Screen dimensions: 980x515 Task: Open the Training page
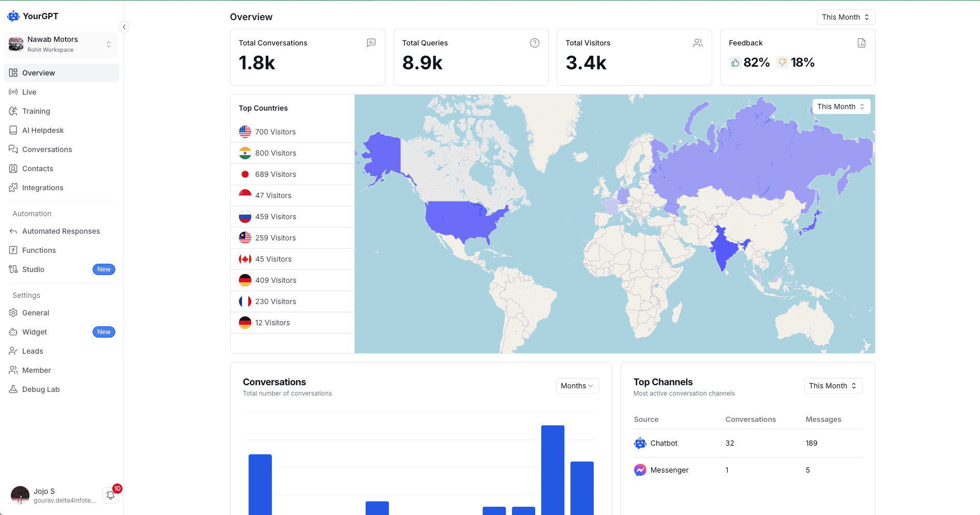[62, 111]
